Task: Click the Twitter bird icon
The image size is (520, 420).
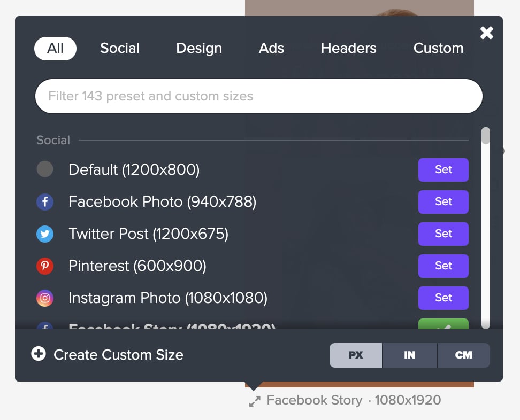Action: [45, 234]
